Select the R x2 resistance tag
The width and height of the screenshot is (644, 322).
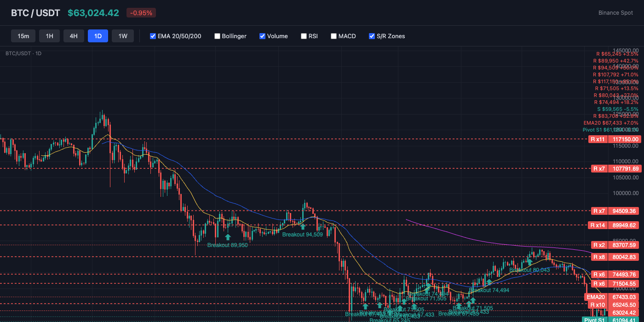(600, 245)
